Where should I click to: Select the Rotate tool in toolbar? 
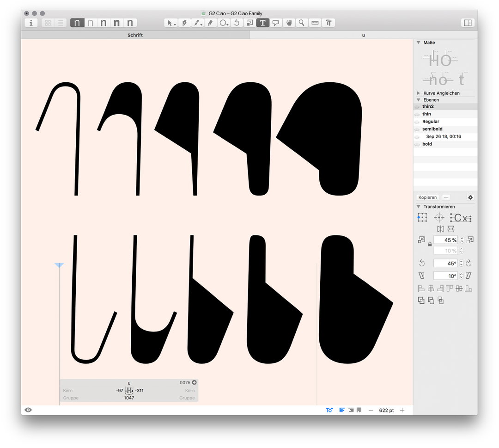coord(237,23)
